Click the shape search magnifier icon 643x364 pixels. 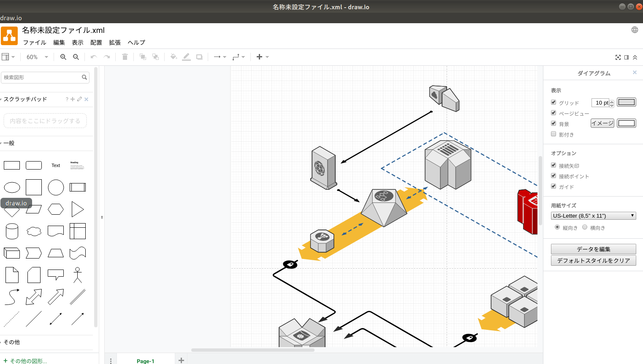pos(84,78)
